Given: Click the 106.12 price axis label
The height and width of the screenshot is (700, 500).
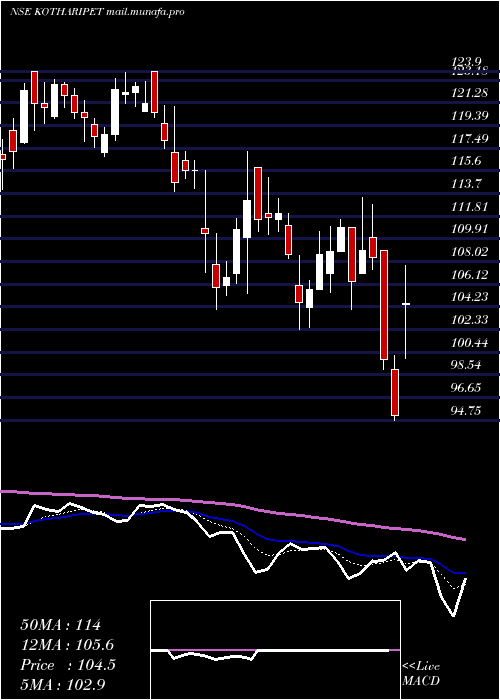Looking at the screenshot, I should [469, 275].
